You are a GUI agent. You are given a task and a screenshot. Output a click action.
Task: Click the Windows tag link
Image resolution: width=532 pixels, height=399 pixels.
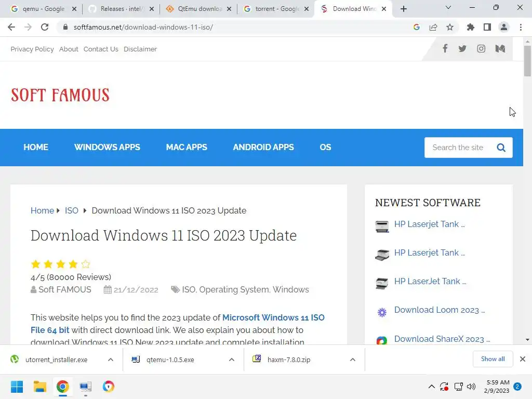tap(291, 290)
